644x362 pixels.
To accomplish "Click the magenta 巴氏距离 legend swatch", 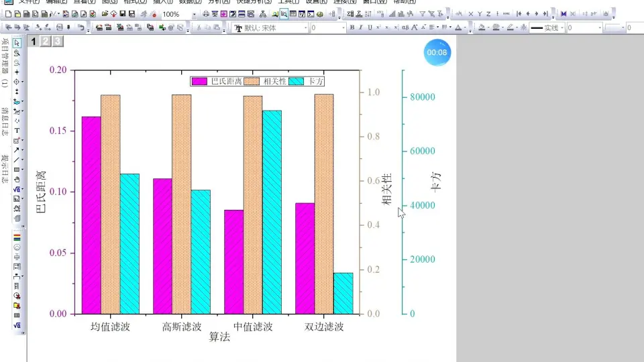I will click(200, 81).
